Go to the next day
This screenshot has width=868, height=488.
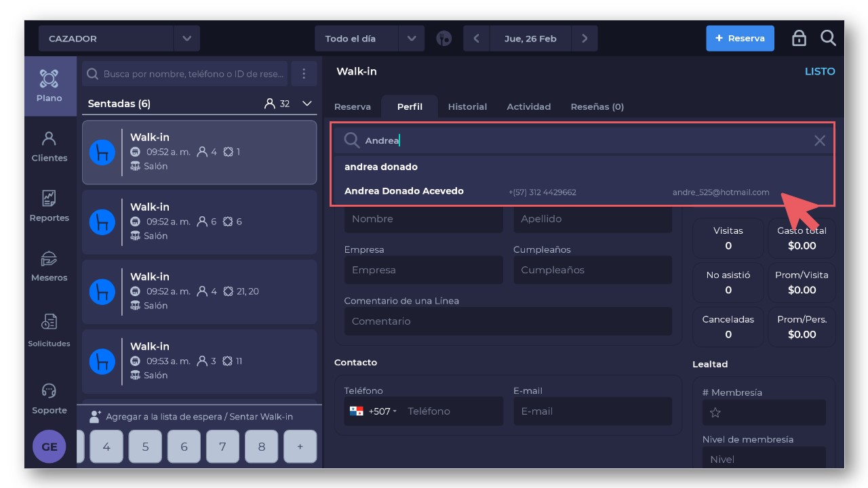[x=585, y=39]
